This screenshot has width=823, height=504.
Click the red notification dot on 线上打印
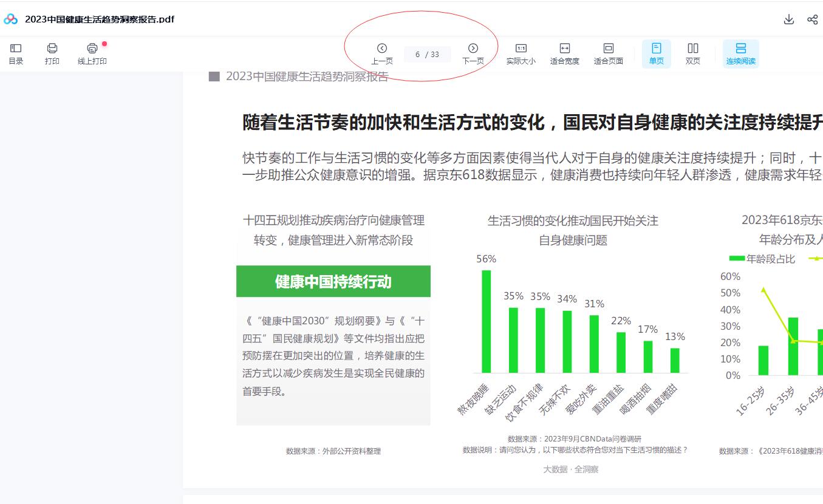click(104, 43)
